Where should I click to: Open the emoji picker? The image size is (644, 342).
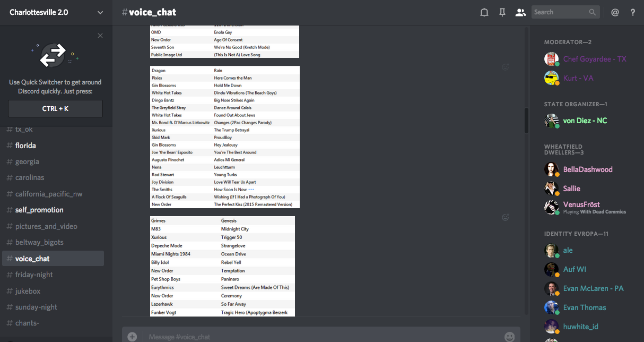click(509, 337)
